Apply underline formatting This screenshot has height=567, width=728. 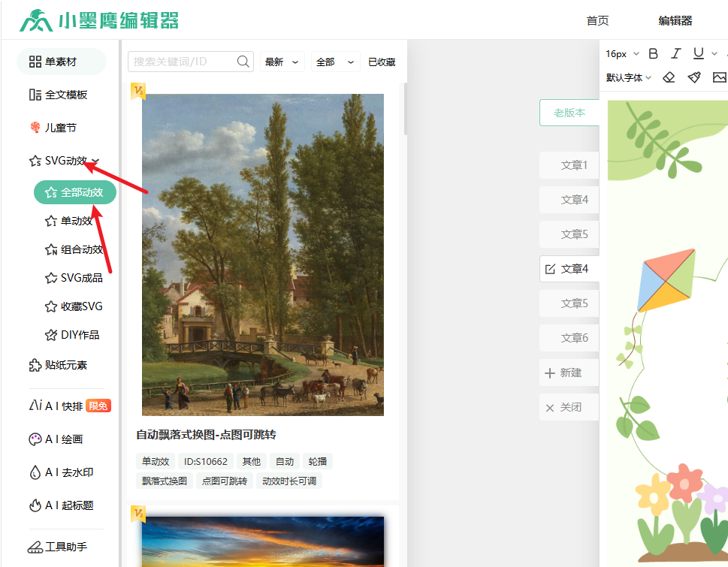click(x=699, y=53)
